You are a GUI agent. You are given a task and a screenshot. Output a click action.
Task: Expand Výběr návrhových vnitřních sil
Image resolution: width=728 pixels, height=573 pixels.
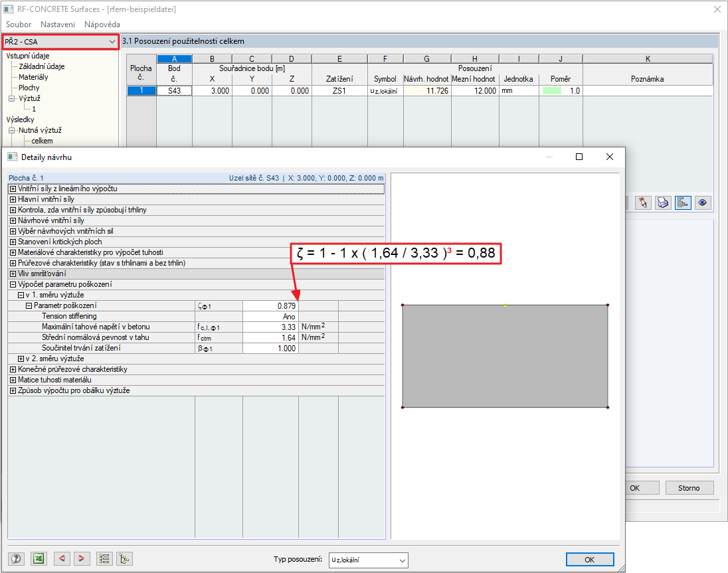[x=13, y=231]
